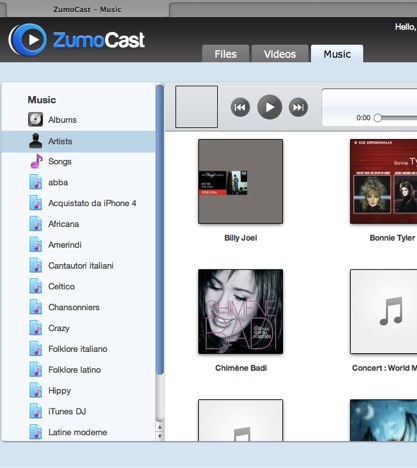Viewport: 417px width, 468px height.
Task: Open the Albums view
Action: [x=78, y=120]
